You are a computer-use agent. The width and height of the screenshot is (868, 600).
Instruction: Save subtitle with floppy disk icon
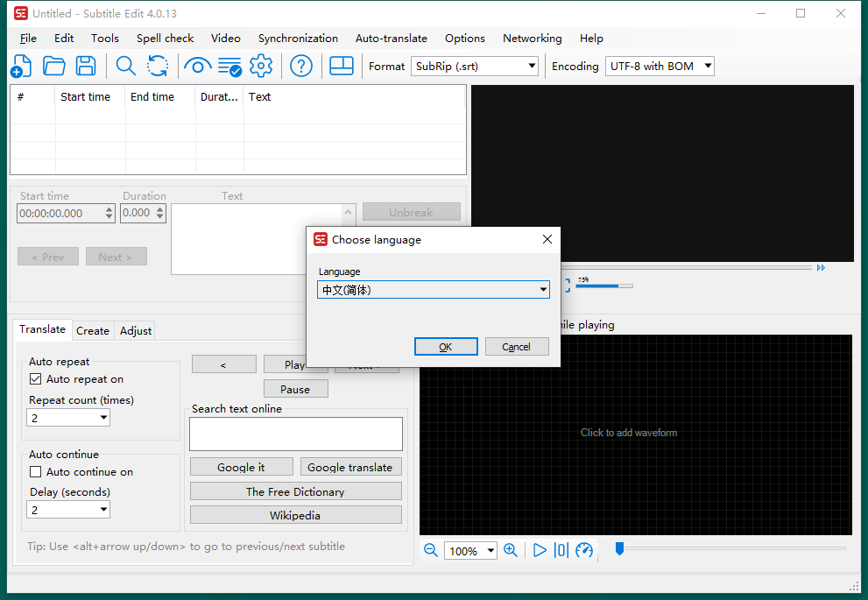click(x=86, y=66)
